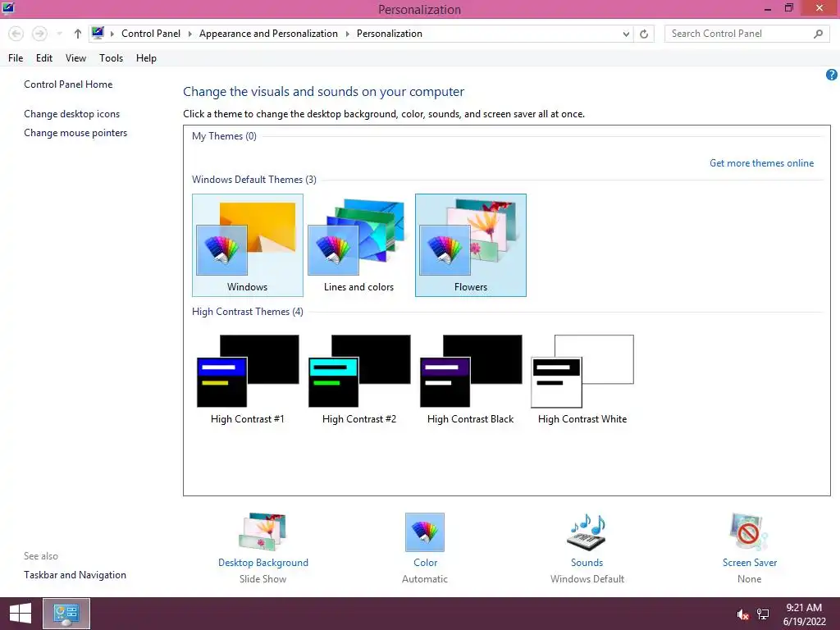This screenshot has width=840, height=630.
Task: Open the blue Help question icon
Action: click(x=832, y=75)
